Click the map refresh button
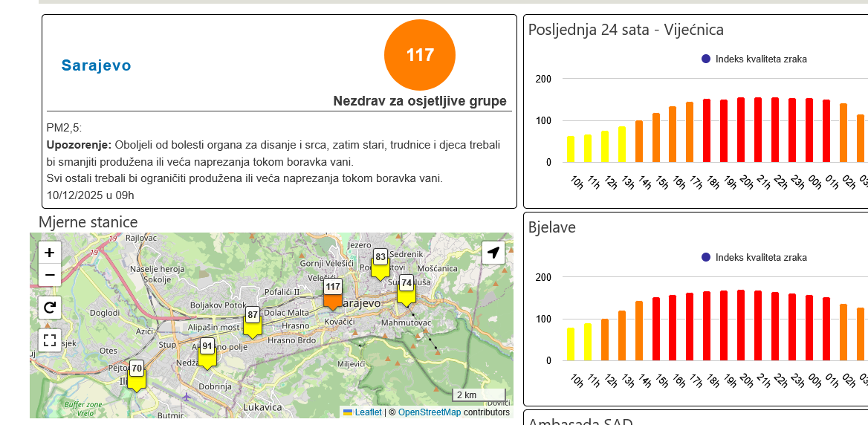Screen dimensions: 868x425 click(x=50, y=308)
